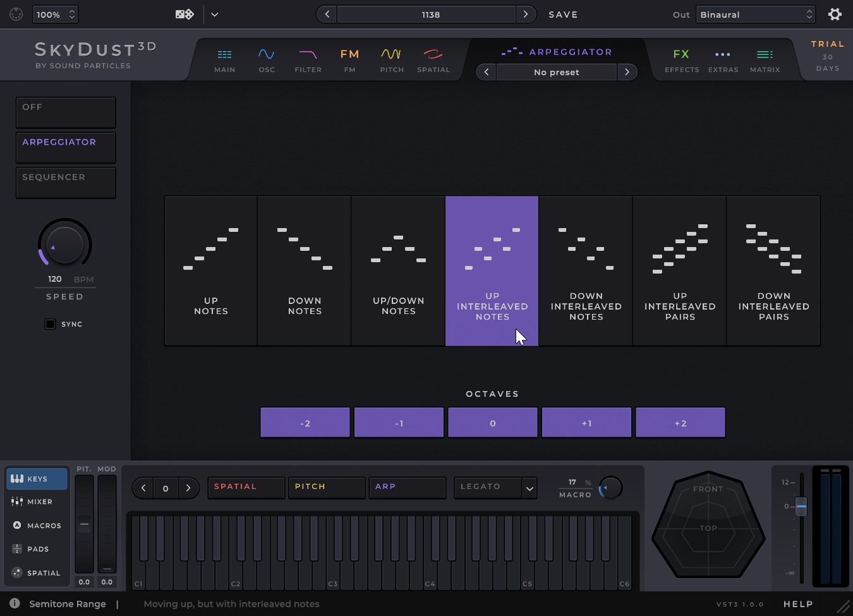Click the SAVE button
Viewport: 853px width, 616px height.
point(563,15)
